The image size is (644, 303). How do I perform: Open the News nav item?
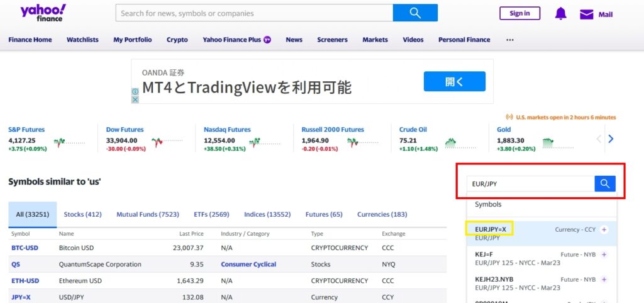(x=294, y=40)
